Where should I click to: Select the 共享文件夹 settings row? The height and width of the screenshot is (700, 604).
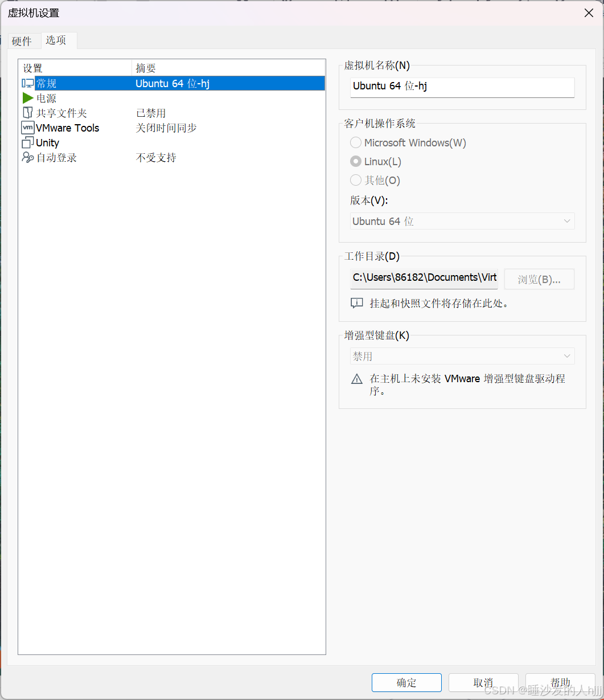point(172,113)
